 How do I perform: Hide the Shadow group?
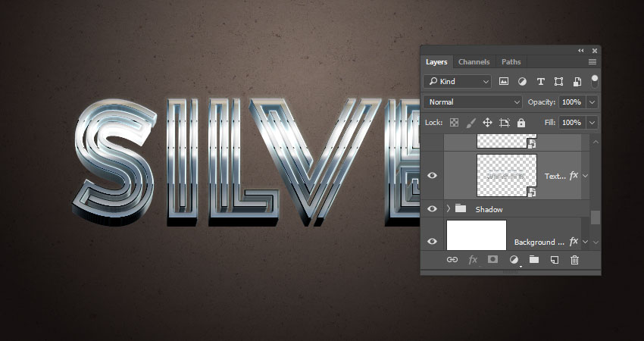point(432,208)
